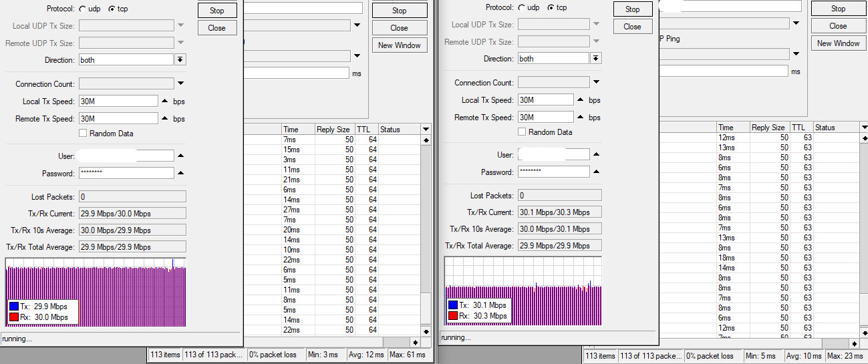This screenshot has width=868, height=364.
Task: Stop the left-hand ping window
Action: tap(400, 11)
